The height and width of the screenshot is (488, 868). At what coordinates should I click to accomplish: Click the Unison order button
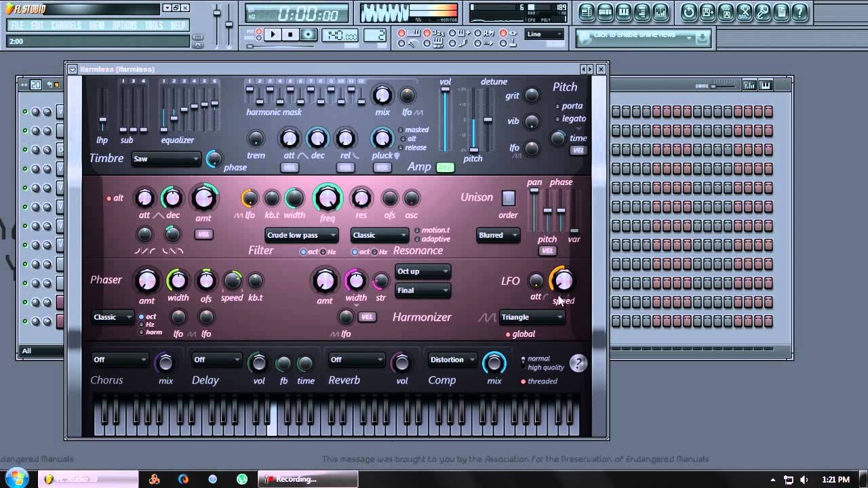[x=508, y=198]
